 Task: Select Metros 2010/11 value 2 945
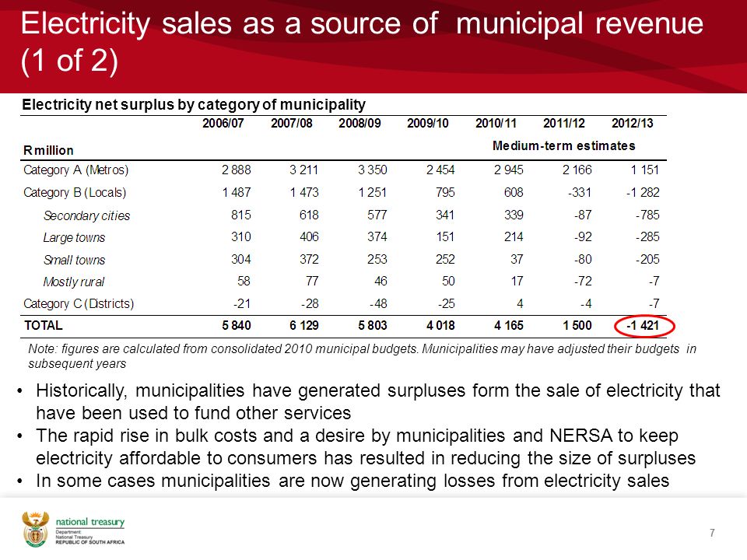pyautogui.click(x=509, y=170)
